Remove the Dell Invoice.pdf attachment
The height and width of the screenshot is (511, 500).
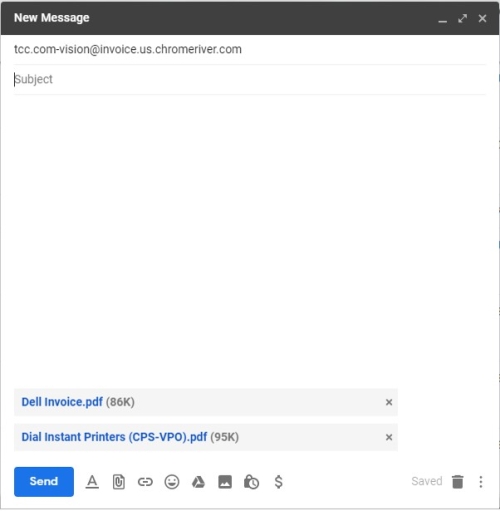coord(389,402)
